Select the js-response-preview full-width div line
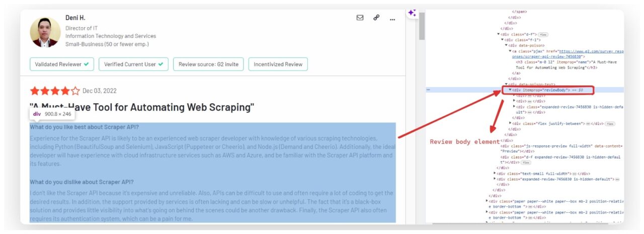 point(560,148)
